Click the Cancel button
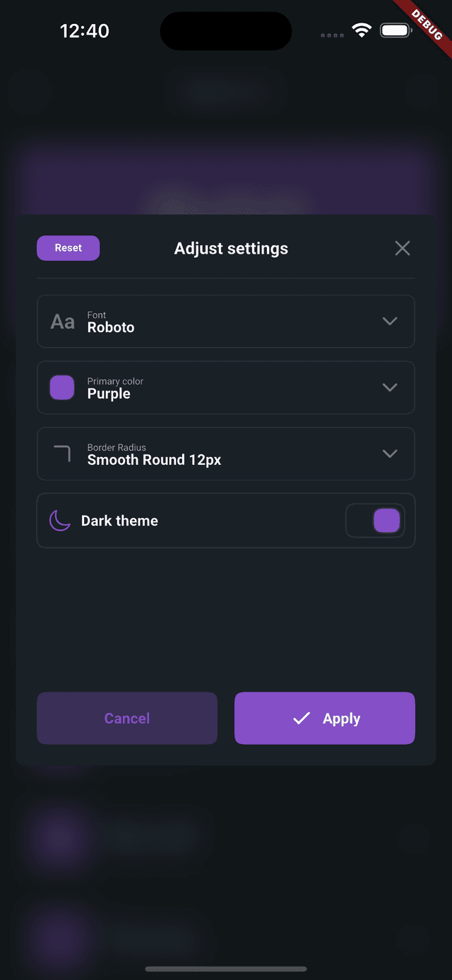Viewport: 452px width, 980px height. point(127,719)
